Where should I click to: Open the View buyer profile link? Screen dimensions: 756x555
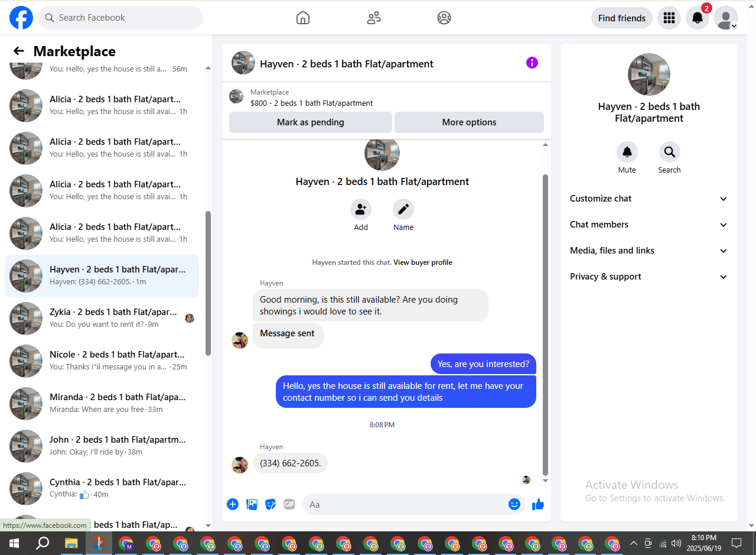(x=423, y=262)
